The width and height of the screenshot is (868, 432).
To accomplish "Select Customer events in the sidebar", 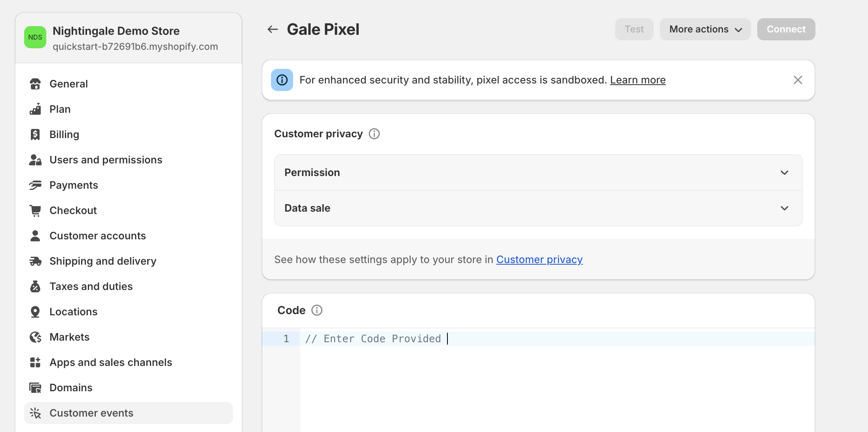I will click(x=91, y=413).
